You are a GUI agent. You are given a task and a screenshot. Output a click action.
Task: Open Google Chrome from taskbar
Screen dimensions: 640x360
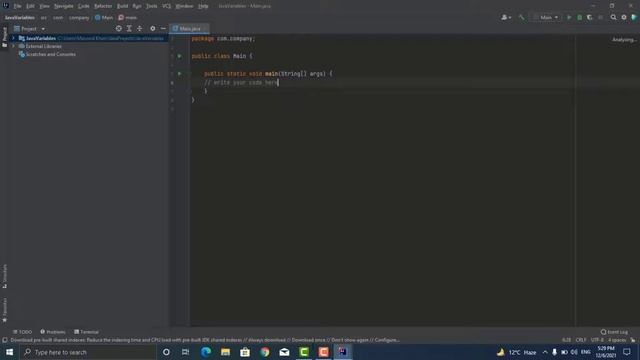(264, 352)
